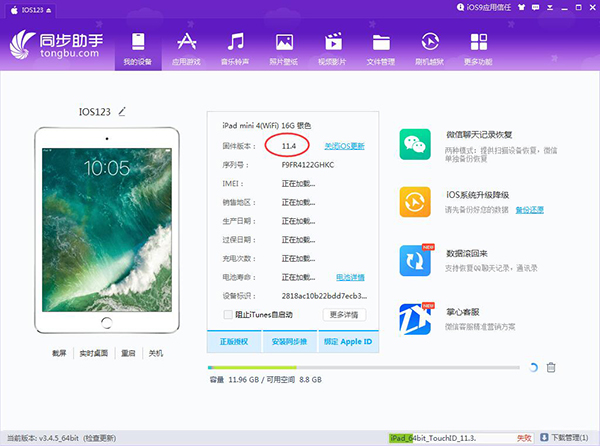The height and width of the screenshot is (446, 600).
Task: Click the 更多详情 more details button
Action: click(344, 315)
